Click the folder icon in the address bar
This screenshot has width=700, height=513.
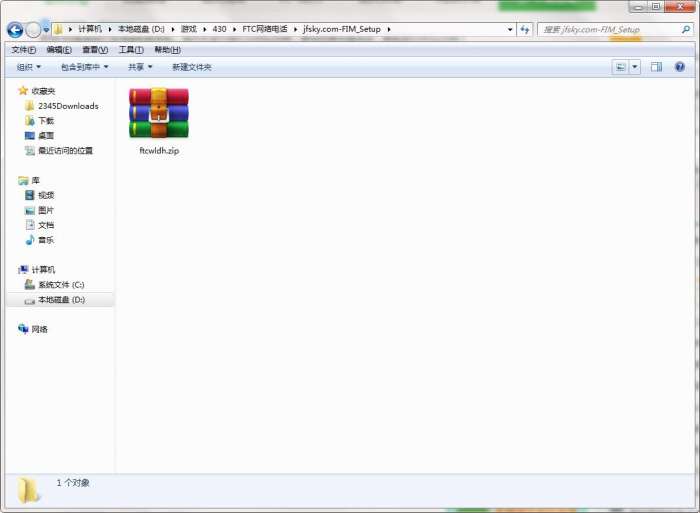(x=58, y=29)
